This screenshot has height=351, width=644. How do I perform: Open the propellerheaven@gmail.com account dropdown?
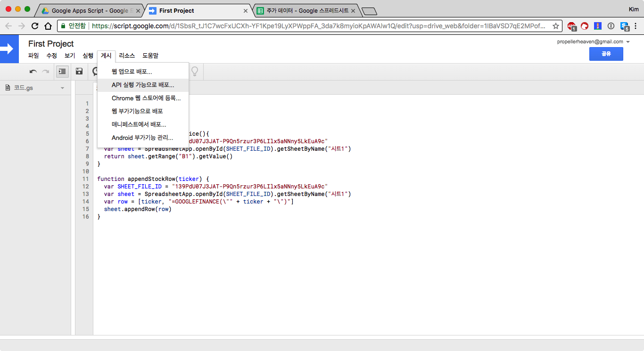pos(628,42)
